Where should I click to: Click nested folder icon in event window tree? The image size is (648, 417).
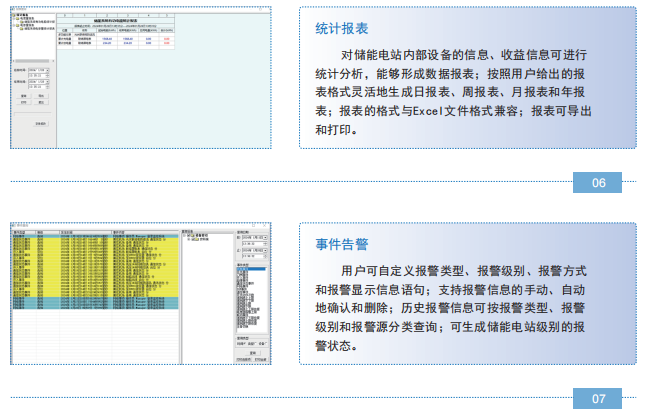[x=197, y=239]
